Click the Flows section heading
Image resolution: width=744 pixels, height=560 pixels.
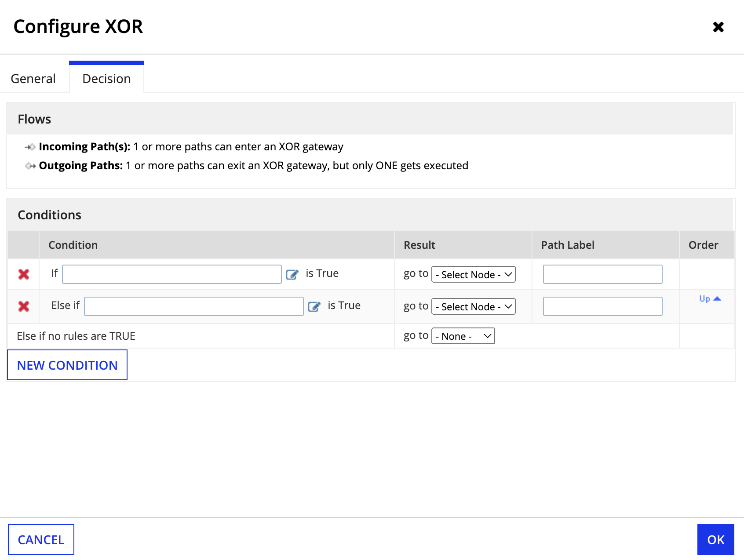coord(34,119)
